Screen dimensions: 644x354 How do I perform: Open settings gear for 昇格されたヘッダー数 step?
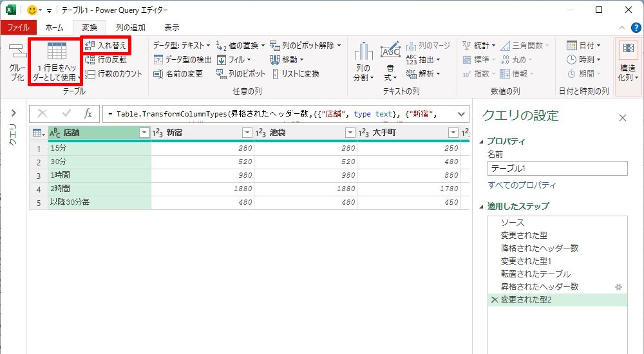(618, 286)
